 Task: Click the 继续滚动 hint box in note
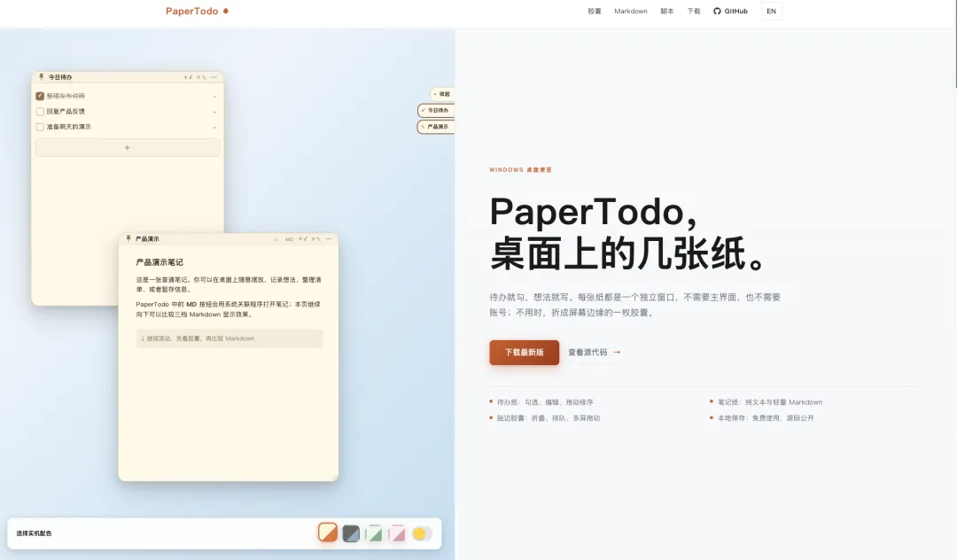(x=230, y=338)
